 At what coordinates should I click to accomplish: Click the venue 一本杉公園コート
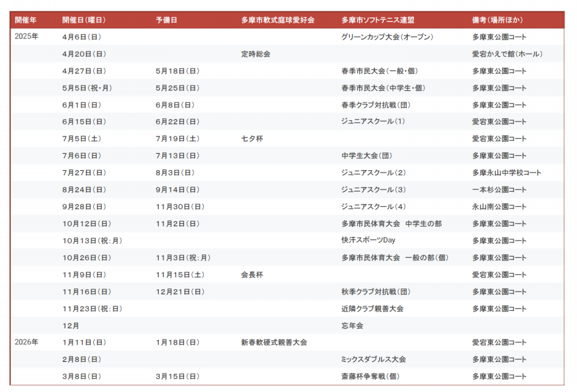tap(499, 189)
